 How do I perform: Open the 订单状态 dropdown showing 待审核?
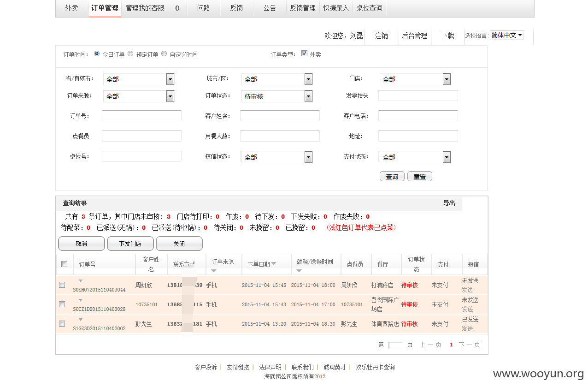(x=277, y=96)
